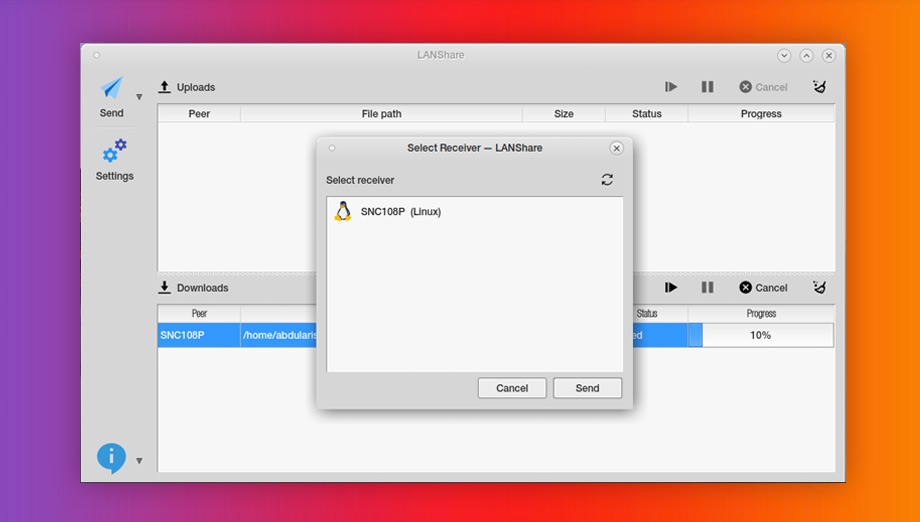This screenshot has width=920, height=522.
Task: Sort uploads by Progress column
Action: [761, 114]
